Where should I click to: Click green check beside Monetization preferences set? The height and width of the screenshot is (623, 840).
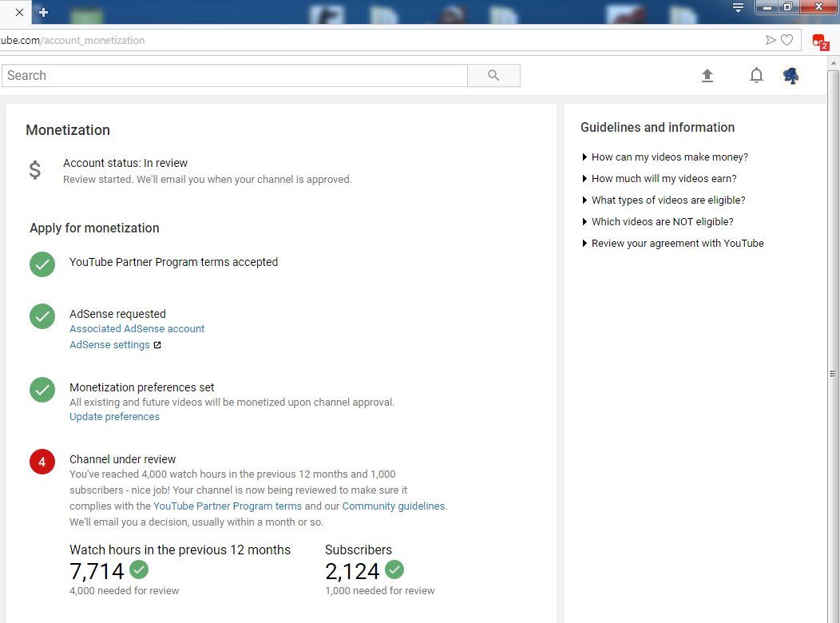[x=42, y=390]
